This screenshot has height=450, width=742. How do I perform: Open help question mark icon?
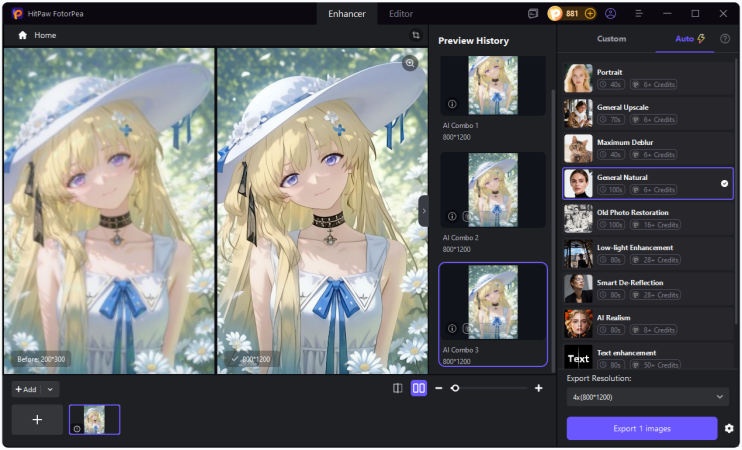click(x=724, y=39)
